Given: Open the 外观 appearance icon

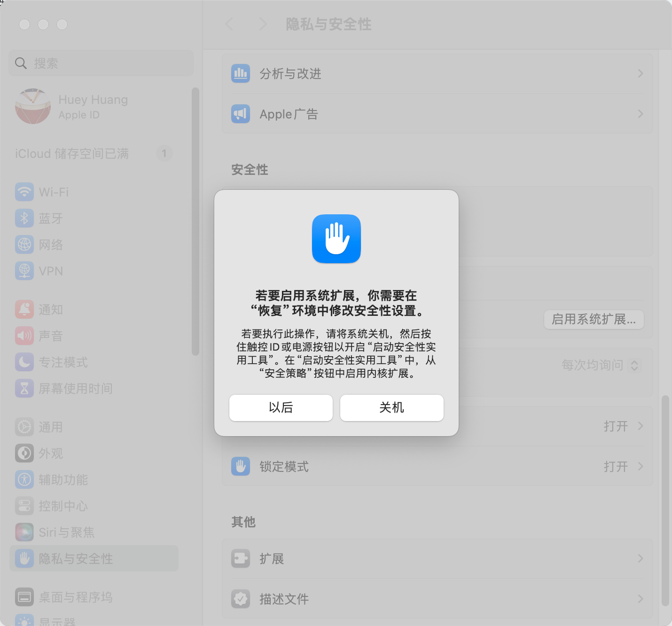Looking at the screenshot, I should 24,453.
